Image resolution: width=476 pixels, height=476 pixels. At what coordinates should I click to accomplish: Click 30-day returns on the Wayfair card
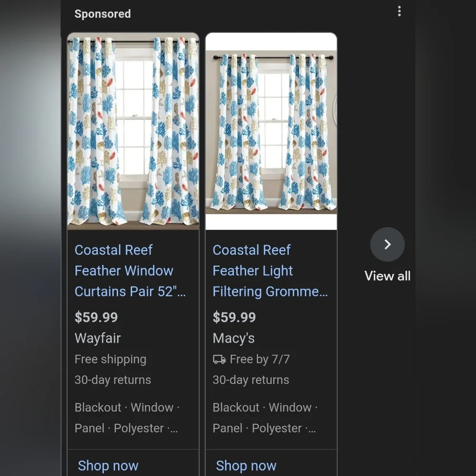click(113, 380)
